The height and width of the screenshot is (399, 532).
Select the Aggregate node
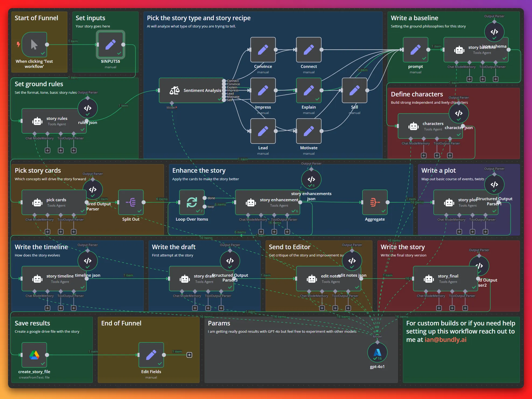click(375, 202)
